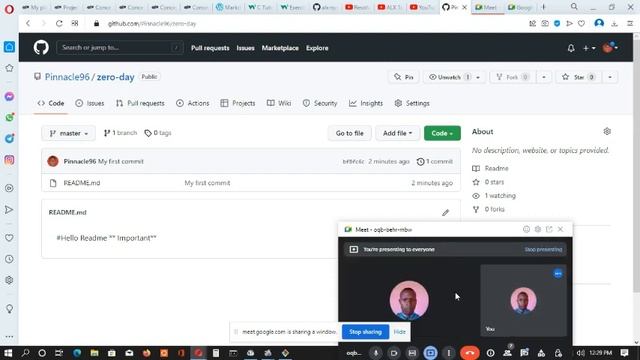The width and height of the screenshot is (640, 360).
Task: Expand the Fork options dropdown arrow
Action: (x=544, y=77)
